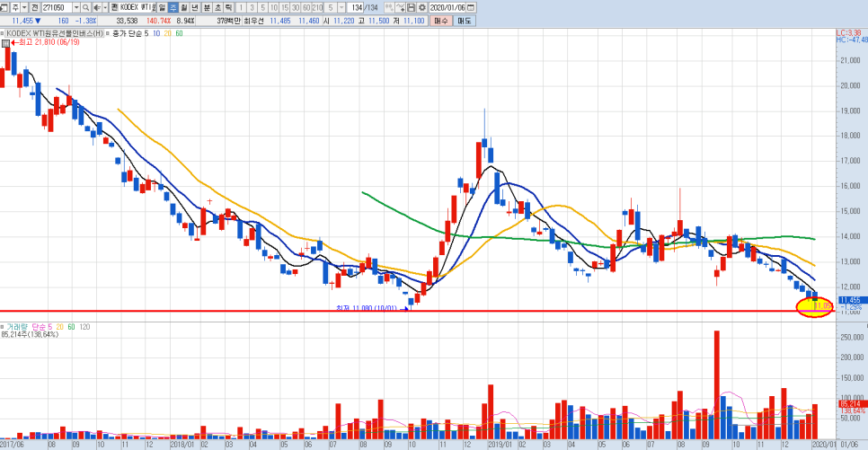This screenshot has width=868, height=450.
Task: Click the 140.74% volume ratio value
Action: pyautogui.click(x=158, y=21)
